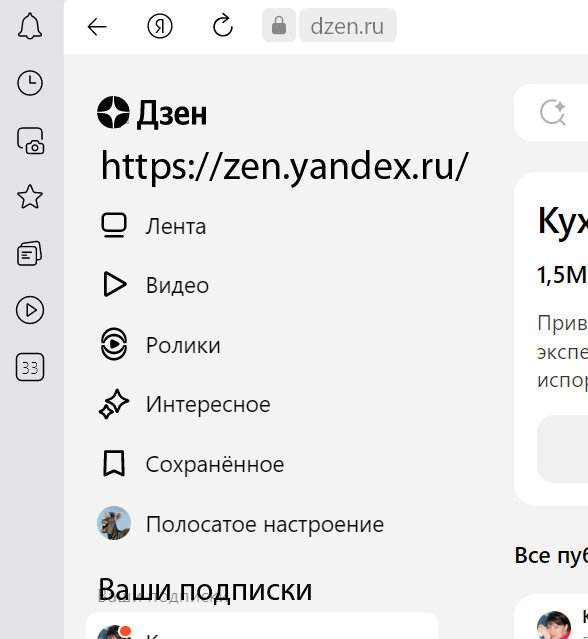Go back with the arrow button
Viewport: 588px width, 639px height.
[x=97, y=27]
